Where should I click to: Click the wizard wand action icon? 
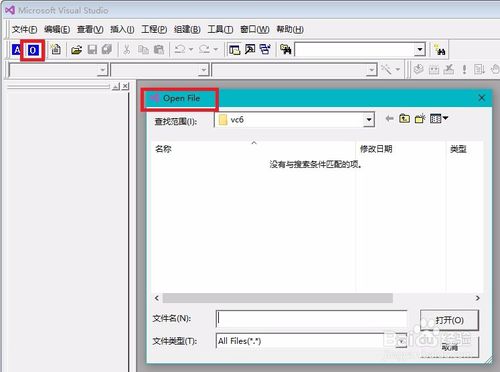[x=387, y=70]
